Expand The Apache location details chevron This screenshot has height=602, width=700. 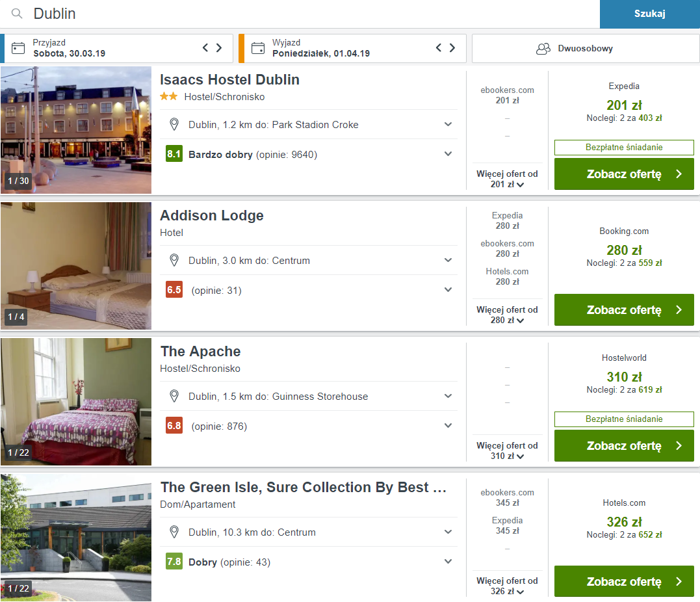tap(448, 396)
